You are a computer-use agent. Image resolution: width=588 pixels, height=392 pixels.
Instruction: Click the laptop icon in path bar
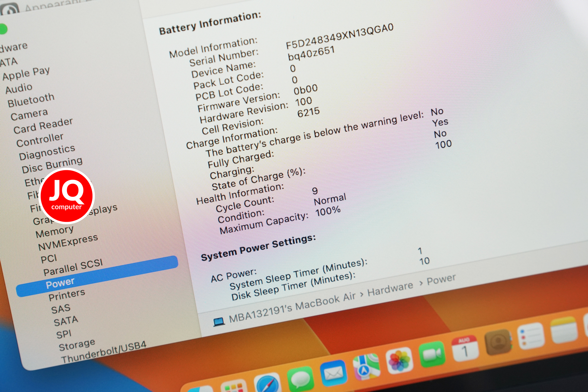[219, 322]
